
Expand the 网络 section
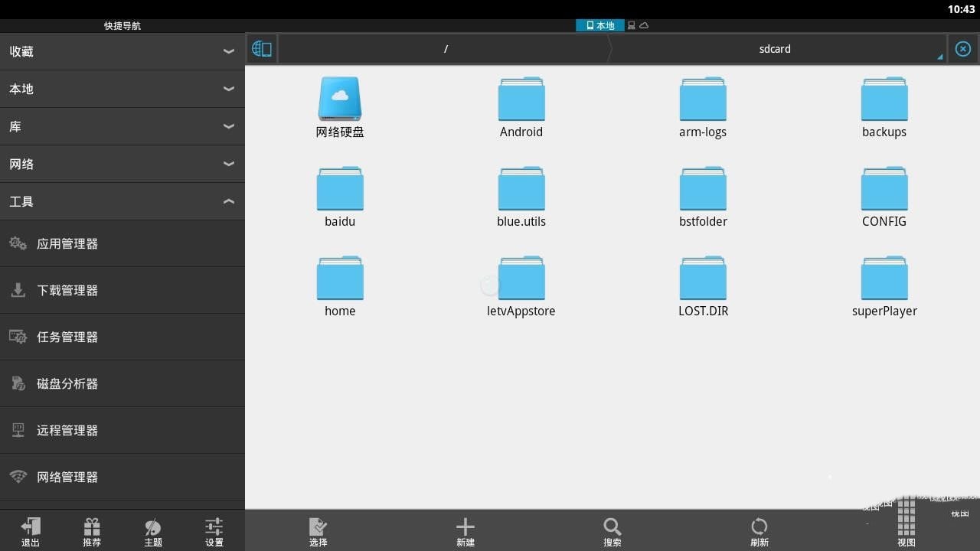[x=122, y=164]
